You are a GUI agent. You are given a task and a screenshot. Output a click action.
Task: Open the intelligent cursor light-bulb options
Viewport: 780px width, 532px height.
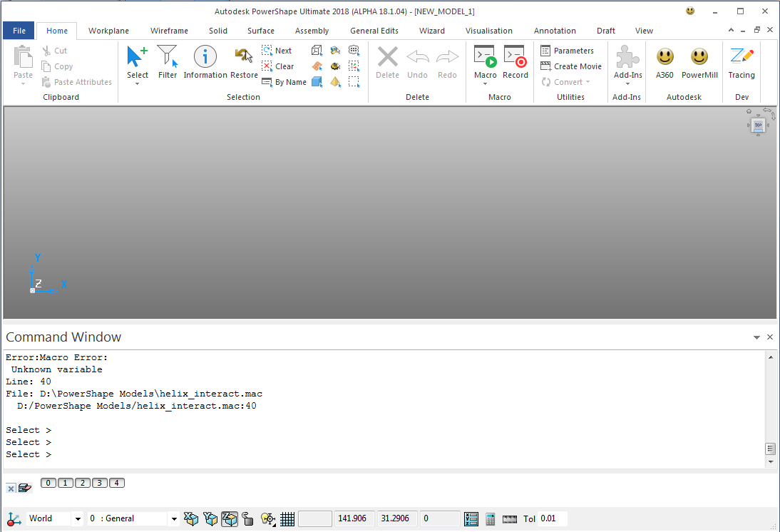tap(268, 518)
